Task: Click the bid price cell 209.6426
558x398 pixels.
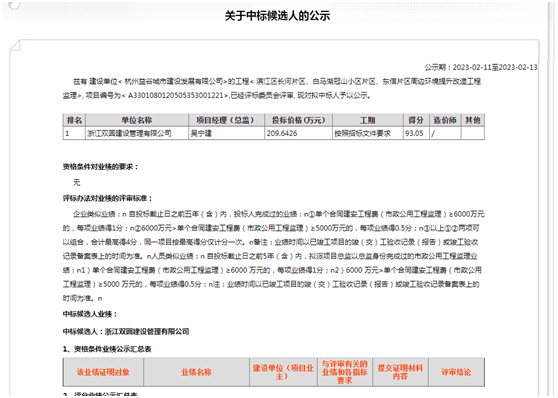Action: (x=298, y=133)
